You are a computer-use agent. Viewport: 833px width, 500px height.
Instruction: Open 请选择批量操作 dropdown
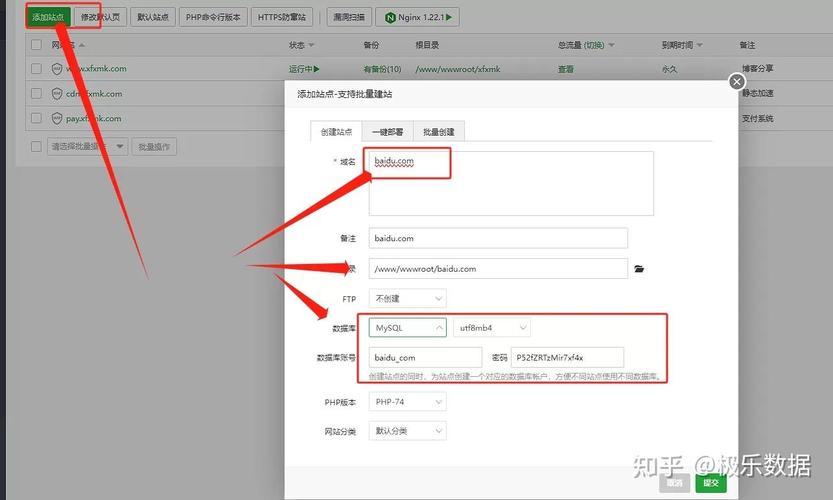[x=87, y=147]
